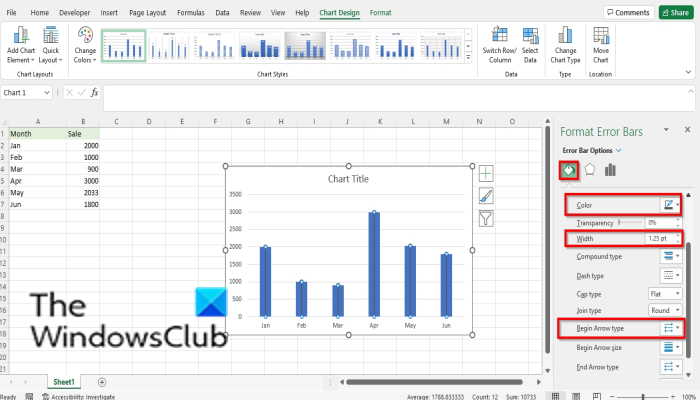Select fifth gray-background chart style thumbnail
This screenshot has height=400, width=700.
click(x=305, y=46)
